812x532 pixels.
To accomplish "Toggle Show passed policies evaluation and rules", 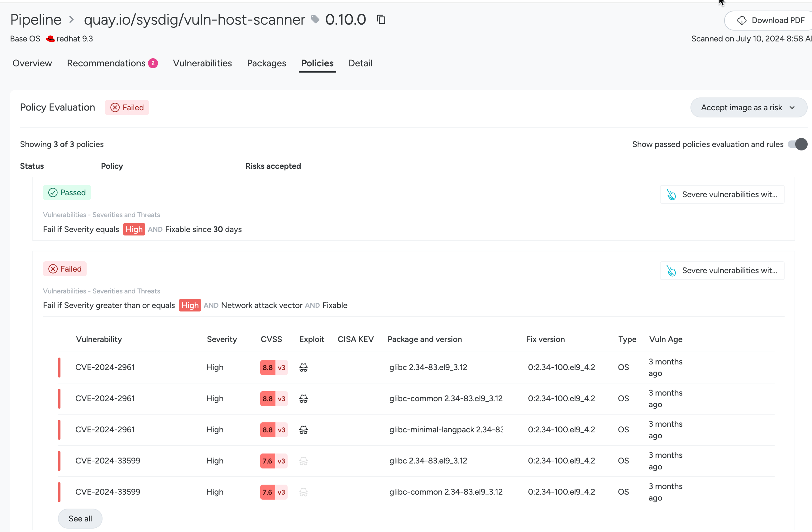I will pyautogui.click(x=797, y=144).
